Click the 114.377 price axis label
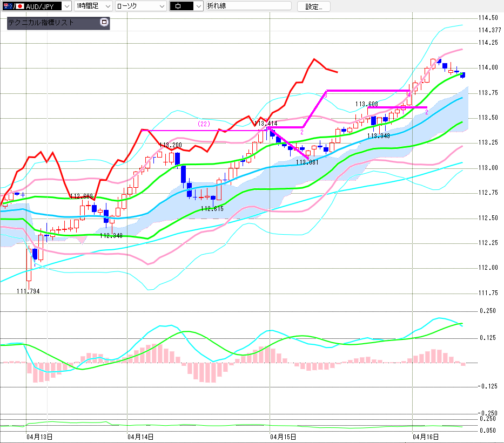 pyautogui.click(x=488, y=29)
